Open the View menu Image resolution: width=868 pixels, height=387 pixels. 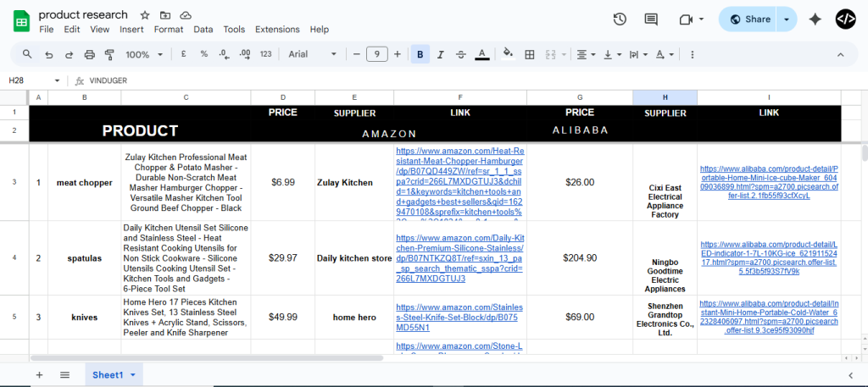[100, 30]
